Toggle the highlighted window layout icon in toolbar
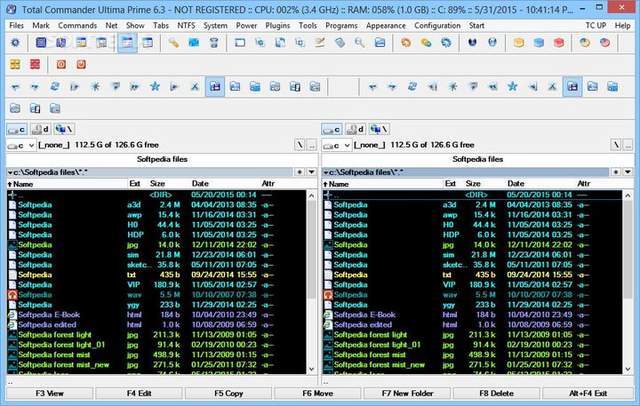The height and width of the screenshot is (406, 640). (127, 42)
